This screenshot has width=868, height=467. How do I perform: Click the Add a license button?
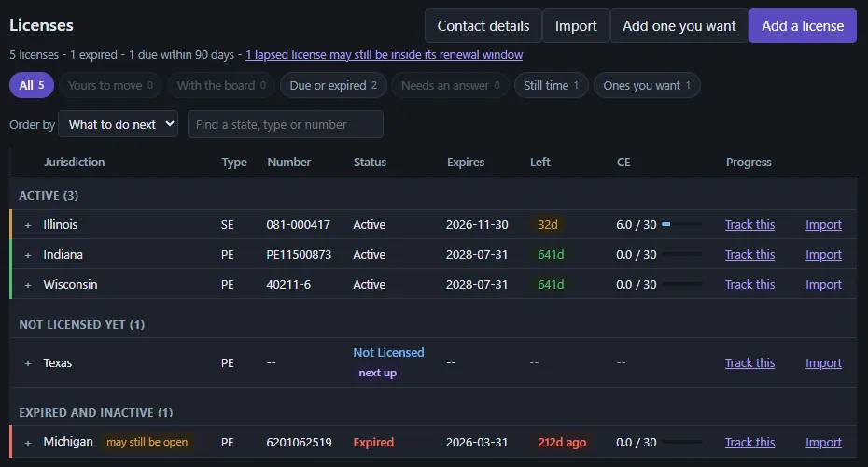(803, 26)
